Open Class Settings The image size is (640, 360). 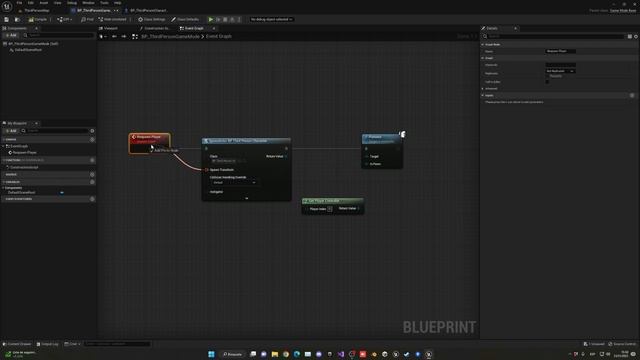[x=151, y=19]
